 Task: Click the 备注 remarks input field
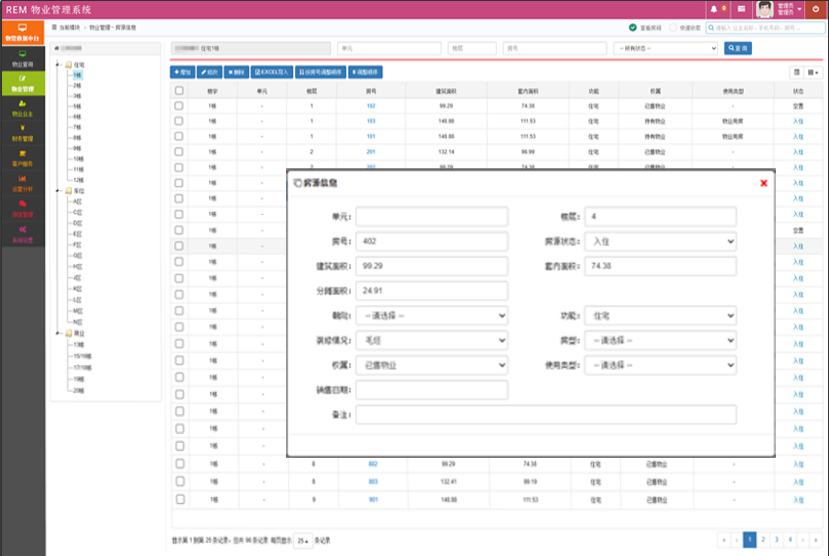tap(546, 414)
